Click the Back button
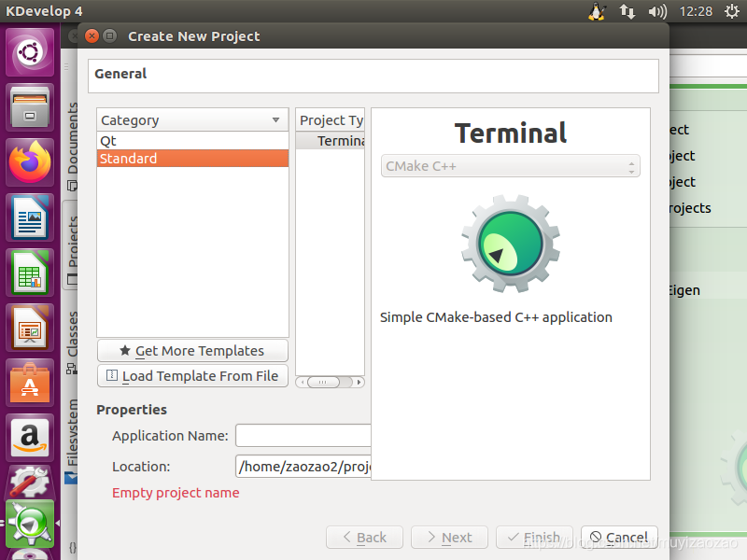The image size is (747, 560). (364, 538)
